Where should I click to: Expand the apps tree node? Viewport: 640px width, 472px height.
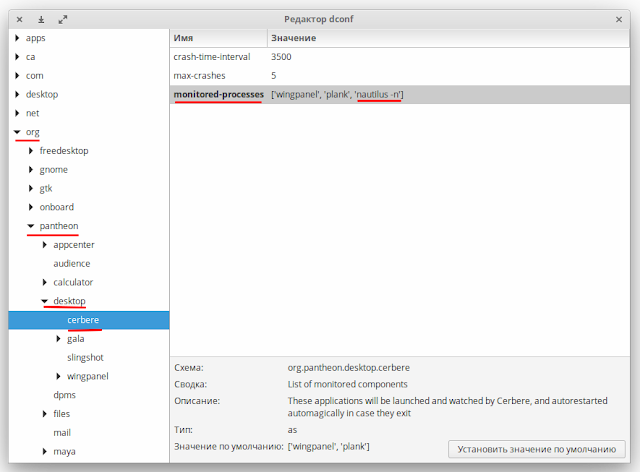click(x=17, y=38)
